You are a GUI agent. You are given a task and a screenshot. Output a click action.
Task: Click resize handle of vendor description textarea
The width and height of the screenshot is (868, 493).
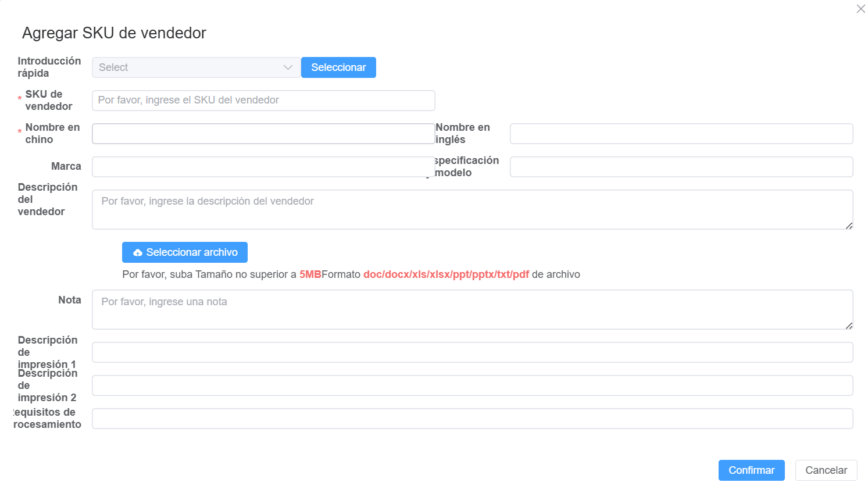click(849, 226)
